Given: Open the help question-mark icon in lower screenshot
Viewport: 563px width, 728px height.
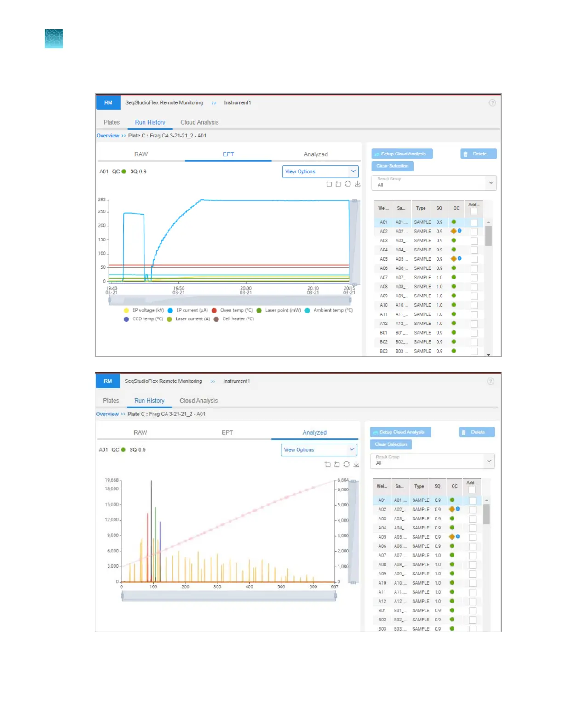Looking at the screenshot, I should 491,381.
